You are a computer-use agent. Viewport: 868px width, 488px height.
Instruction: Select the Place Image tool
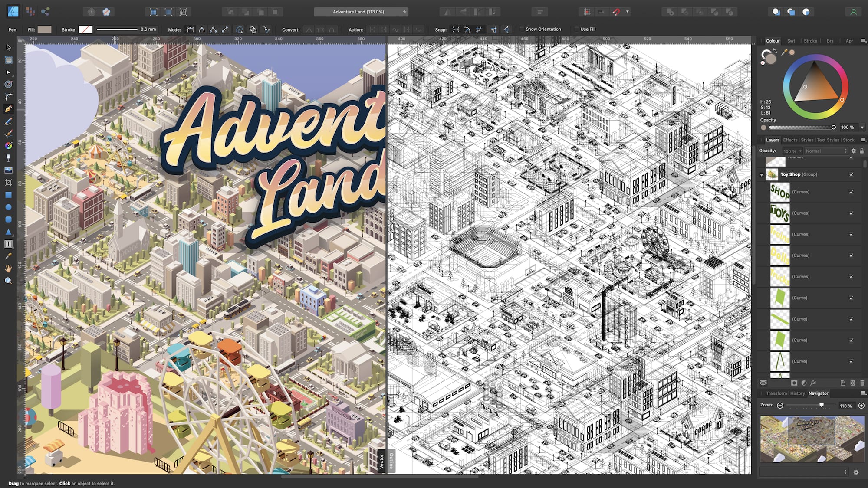[x=8, y=170]
